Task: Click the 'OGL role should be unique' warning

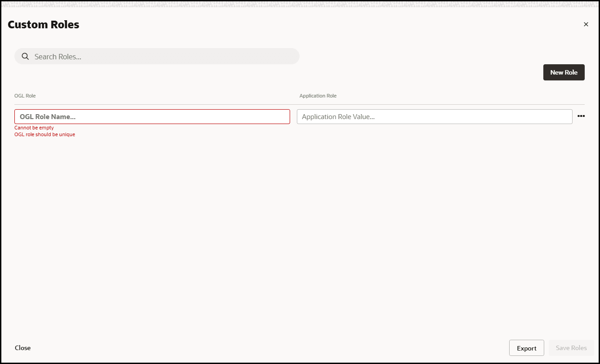Action: coord(45,134)
